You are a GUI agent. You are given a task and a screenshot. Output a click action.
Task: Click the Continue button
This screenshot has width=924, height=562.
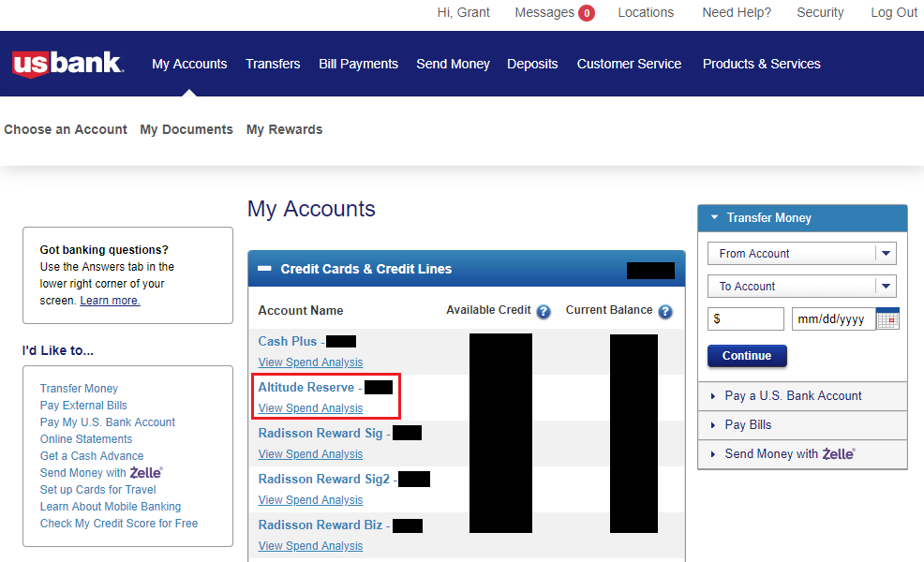tap(747, 356)
